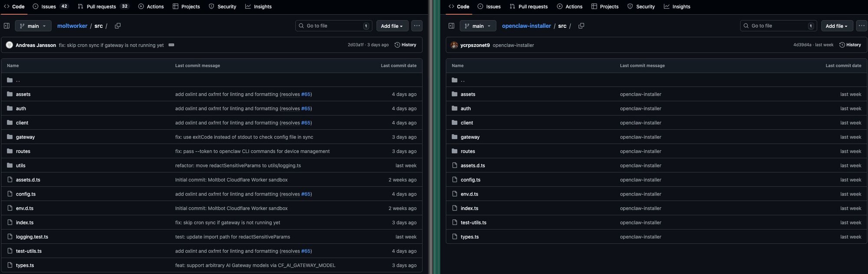View History for moltworker src
The image size is (868, 274).
(405, 45)
